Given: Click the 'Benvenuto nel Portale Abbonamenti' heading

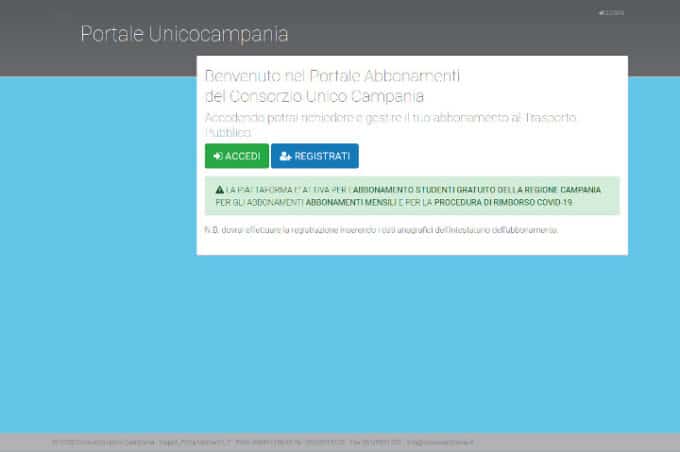Looking at the screenshot, I should pyautogui.click(x=331, y=76).
